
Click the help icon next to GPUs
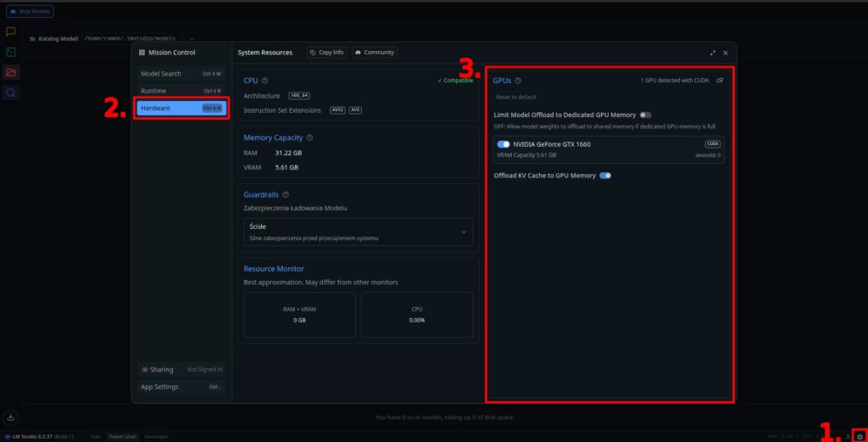518,81
